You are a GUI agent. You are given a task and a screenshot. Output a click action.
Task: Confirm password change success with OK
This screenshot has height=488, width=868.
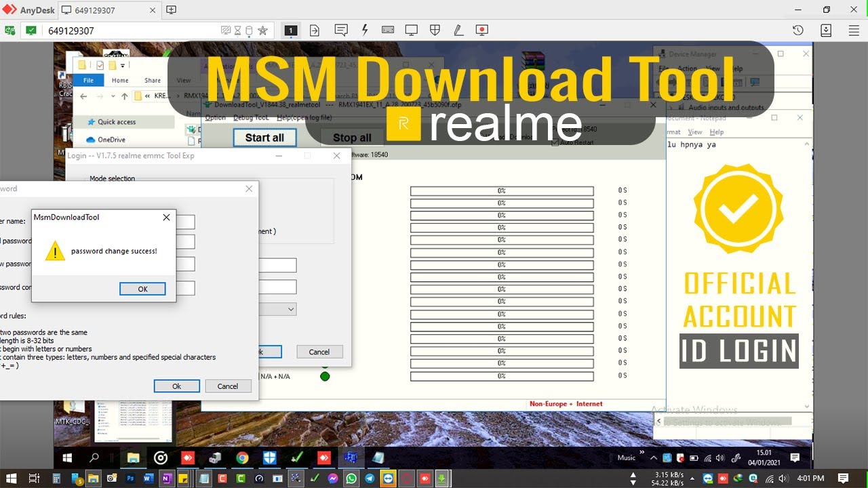142,289
